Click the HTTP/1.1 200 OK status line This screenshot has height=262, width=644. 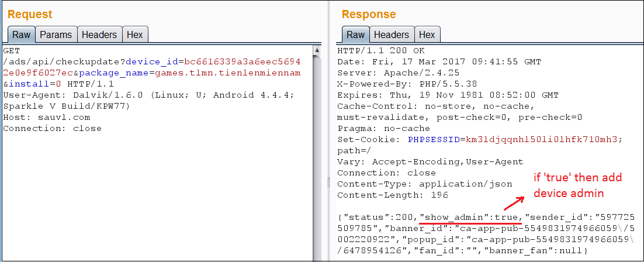point(381,51)
